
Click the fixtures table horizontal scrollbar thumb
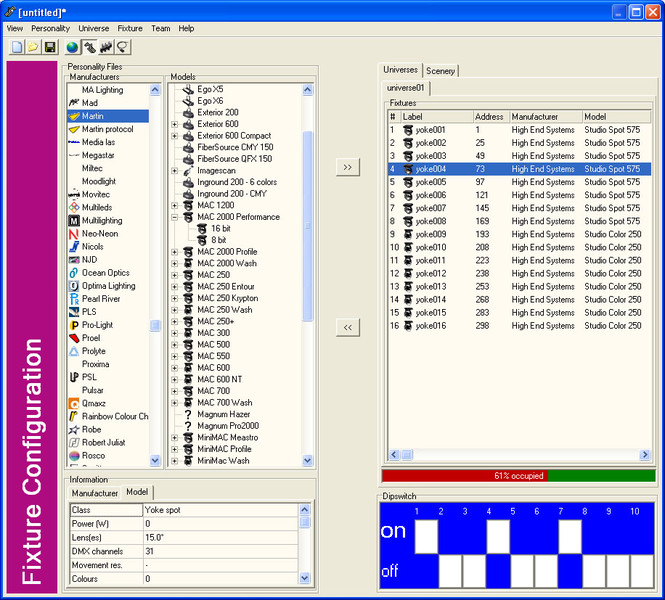[x=407, y=455]
